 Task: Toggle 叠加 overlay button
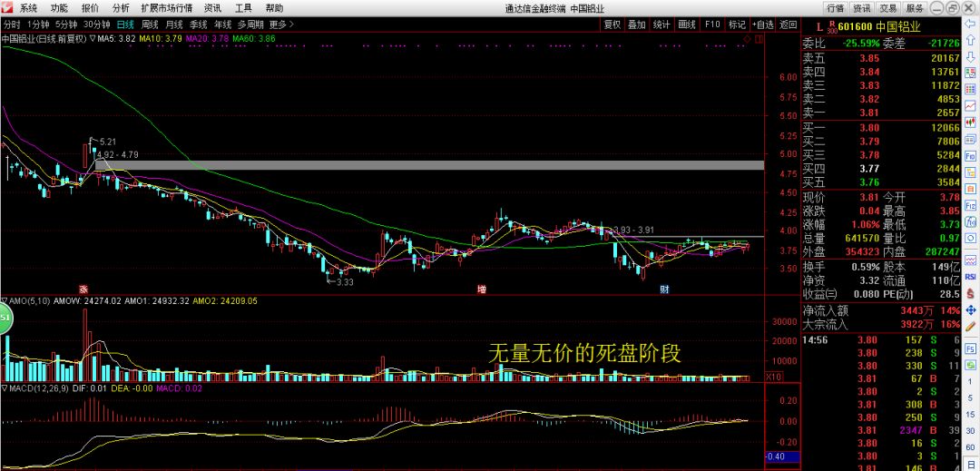[637, 25]
